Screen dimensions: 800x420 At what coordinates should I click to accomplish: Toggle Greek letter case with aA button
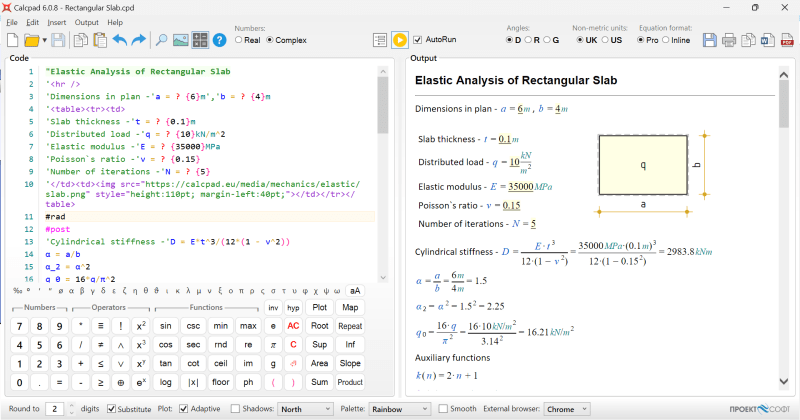355,291
